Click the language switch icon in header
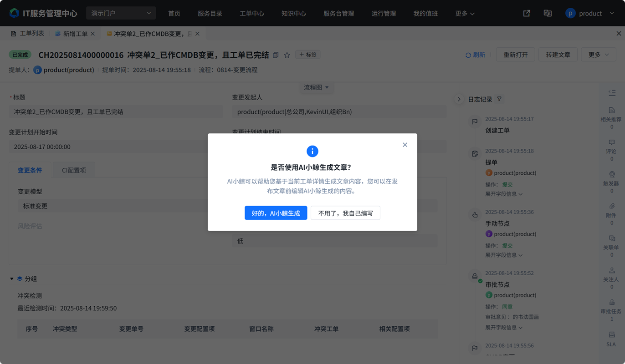625x364 pixels. click(548, 13)
